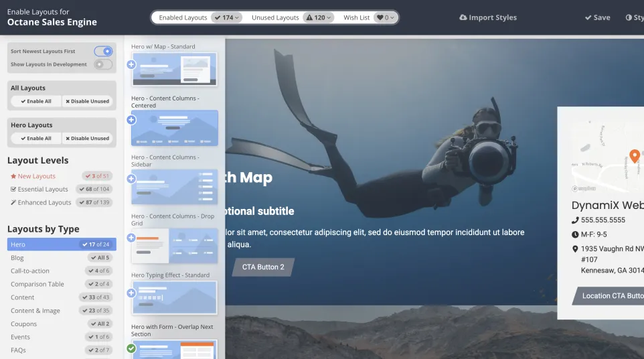
Task: Select the Comparison Table layout type
Action: (x=62, y=284)
